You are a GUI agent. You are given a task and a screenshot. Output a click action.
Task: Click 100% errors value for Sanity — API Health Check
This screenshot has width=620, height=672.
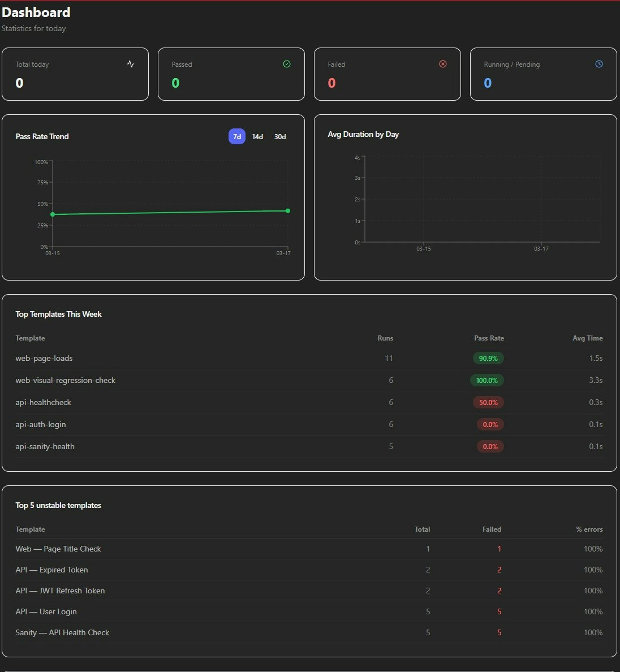tap(593, 632)
